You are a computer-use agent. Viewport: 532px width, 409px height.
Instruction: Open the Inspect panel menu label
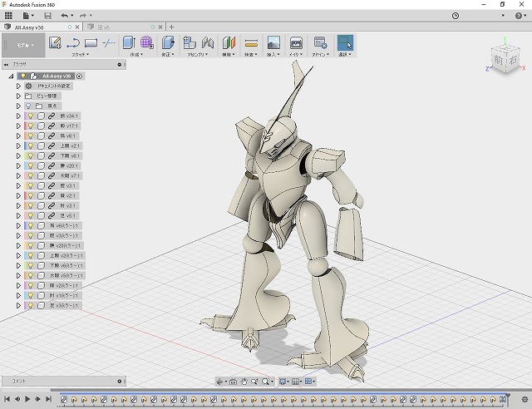click(x=251, y=54)
